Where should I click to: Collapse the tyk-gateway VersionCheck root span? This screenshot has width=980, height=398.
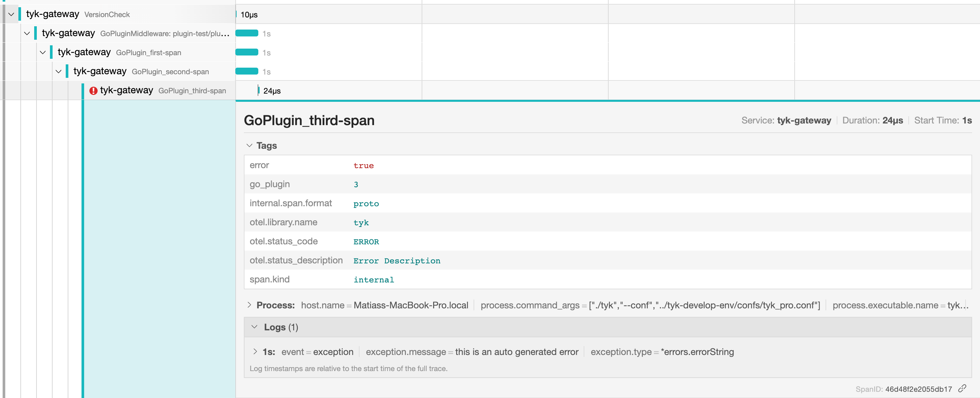click(x=11, y=14)
